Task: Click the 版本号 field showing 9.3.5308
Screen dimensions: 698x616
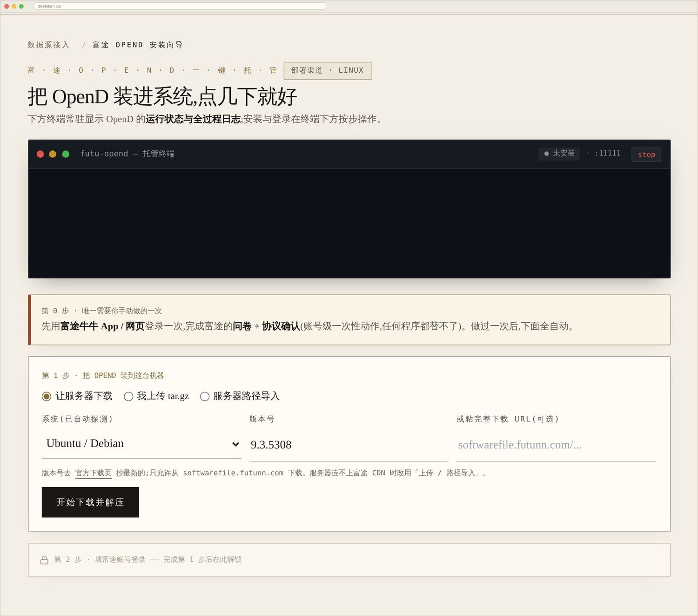Action: pos(349,445)
